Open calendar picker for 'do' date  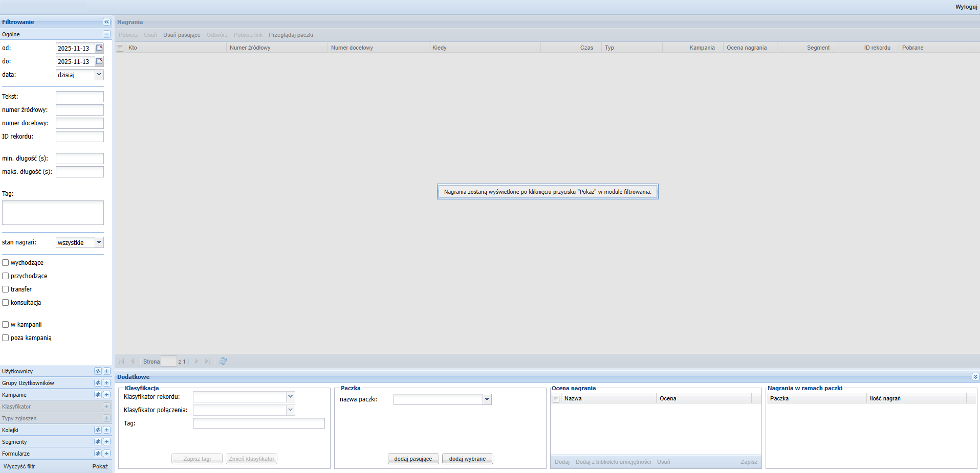click(x=99, y=61)
